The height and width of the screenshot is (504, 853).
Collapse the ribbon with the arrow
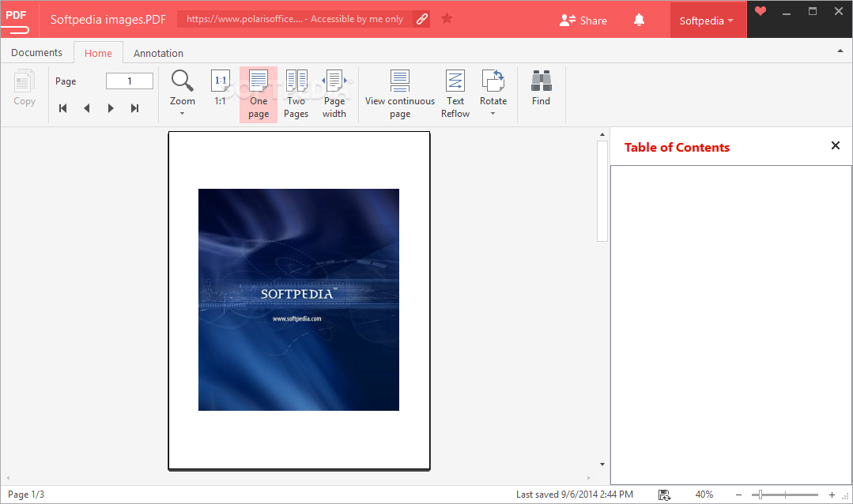(840, 51)
